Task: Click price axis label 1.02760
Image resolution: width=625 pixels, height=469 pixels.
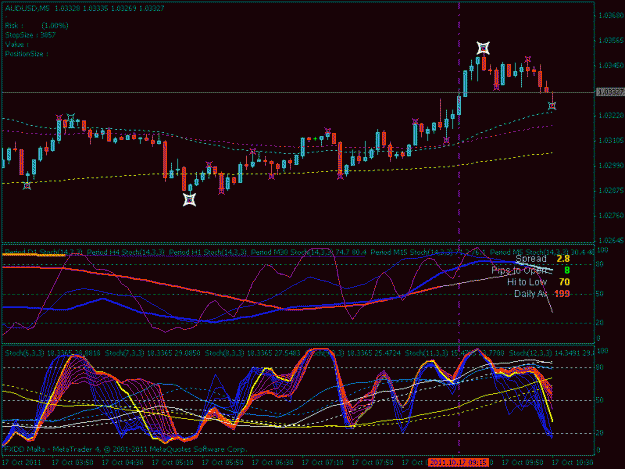Action: click(611, 216)
